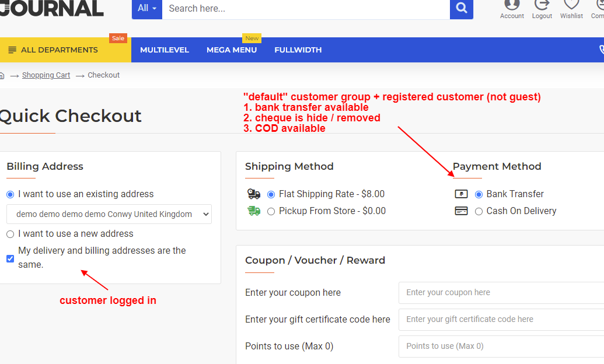
Task: Click the Flat Shipping truck icon
Action: (254, 194)
